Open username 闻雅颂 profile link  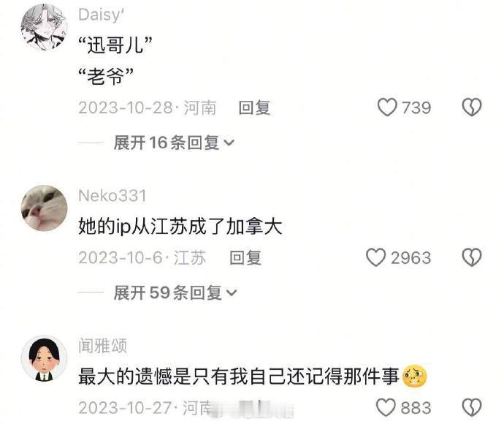click(102, 346)
